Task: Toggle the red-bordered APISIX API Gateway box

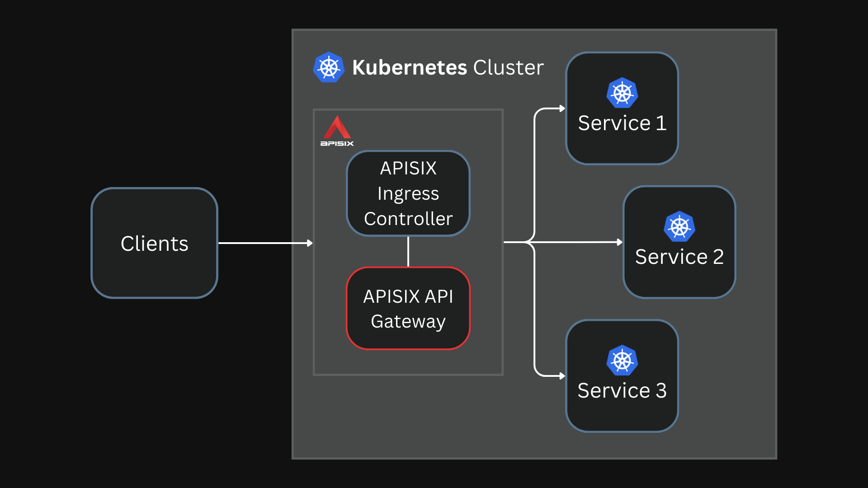Action: click(x=408, y=309)
